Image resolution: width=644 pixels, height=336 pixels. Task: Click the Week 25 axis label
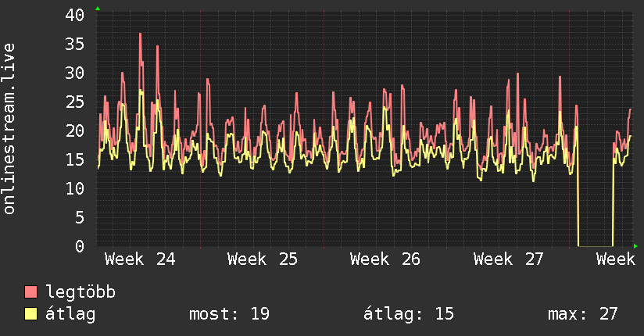pos(263,259)
